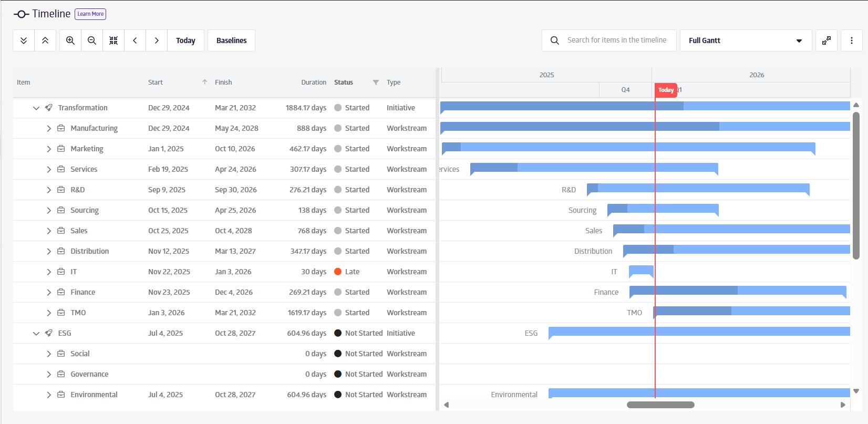868x424 pixels.
Task: Collapse the ESG initiative
Action: (36, 333)
